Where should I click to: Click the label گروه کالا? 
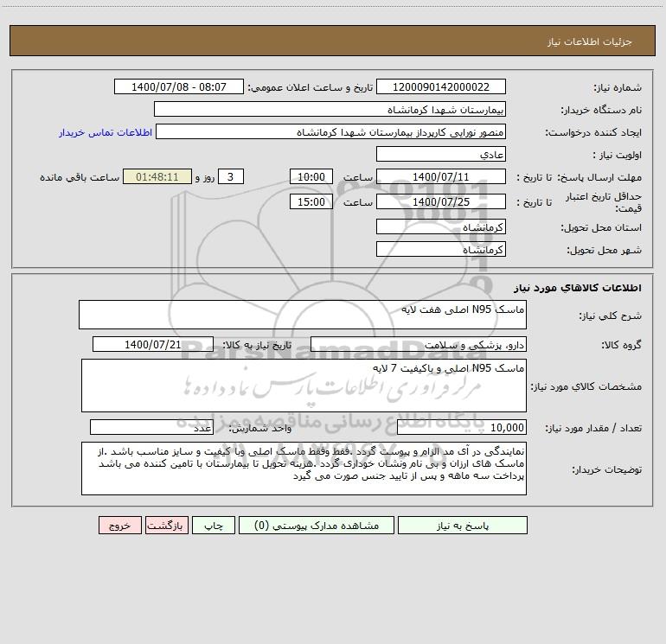click(x=622, y=345)
